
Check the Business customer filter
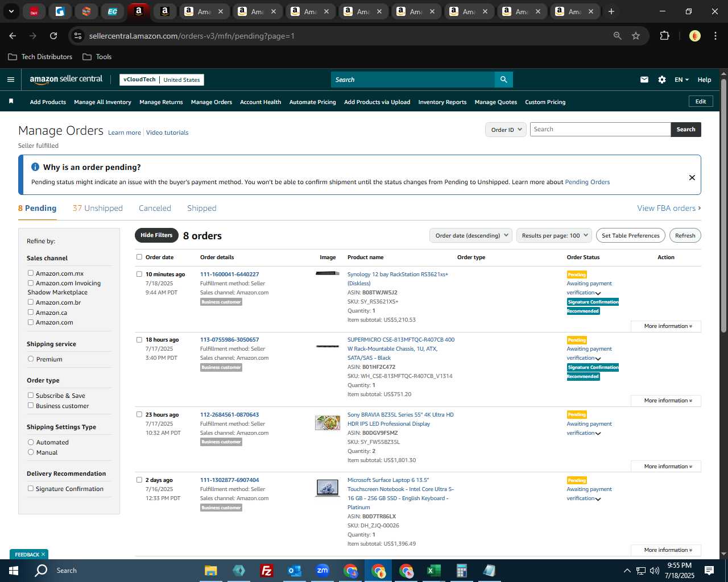pyautogui.click(x=31, y=405)
